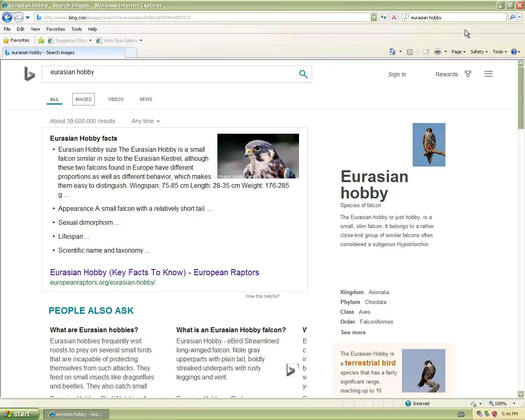This screenshot has width=525, height=420.
Task: Open the Rewards link
Action: pos(447,74)
